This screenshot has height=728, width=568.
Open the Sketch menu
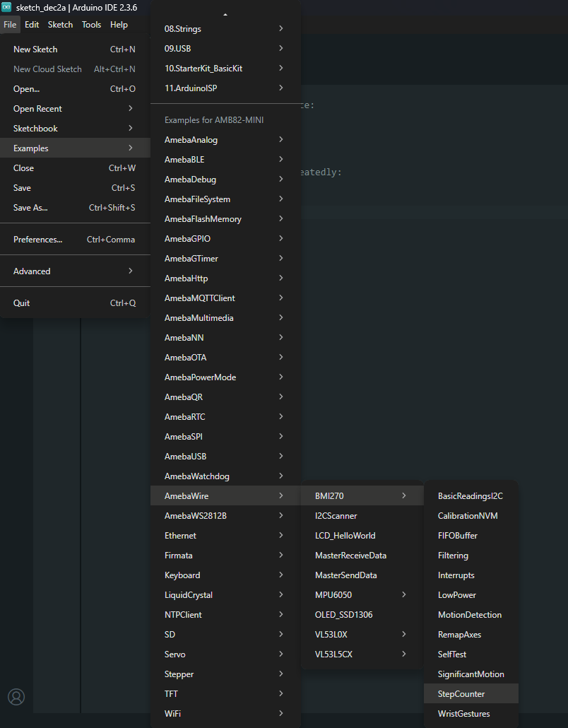click(60, 25)
